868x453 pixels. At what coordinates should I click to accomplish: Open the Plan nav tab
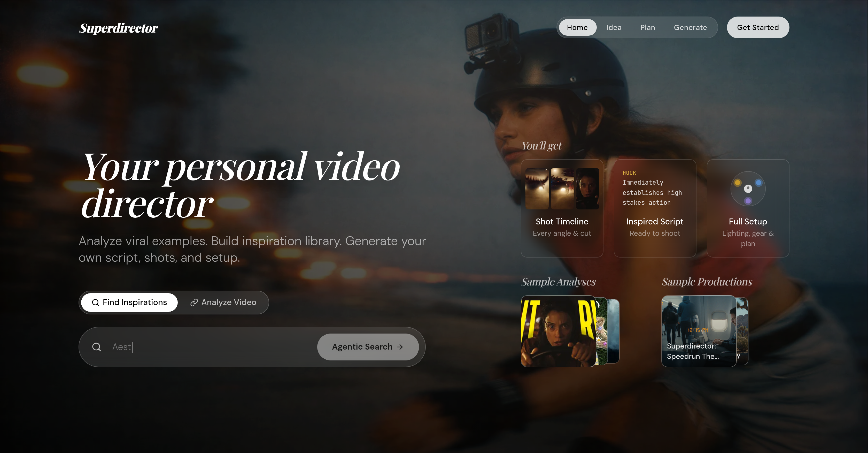648,27
